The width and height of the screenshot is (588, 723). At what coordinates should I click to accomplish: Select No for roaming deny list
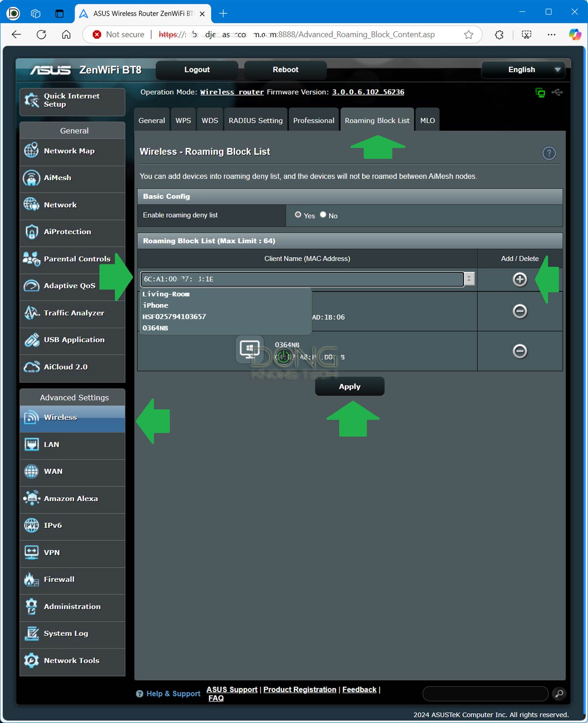click(323, 215)
